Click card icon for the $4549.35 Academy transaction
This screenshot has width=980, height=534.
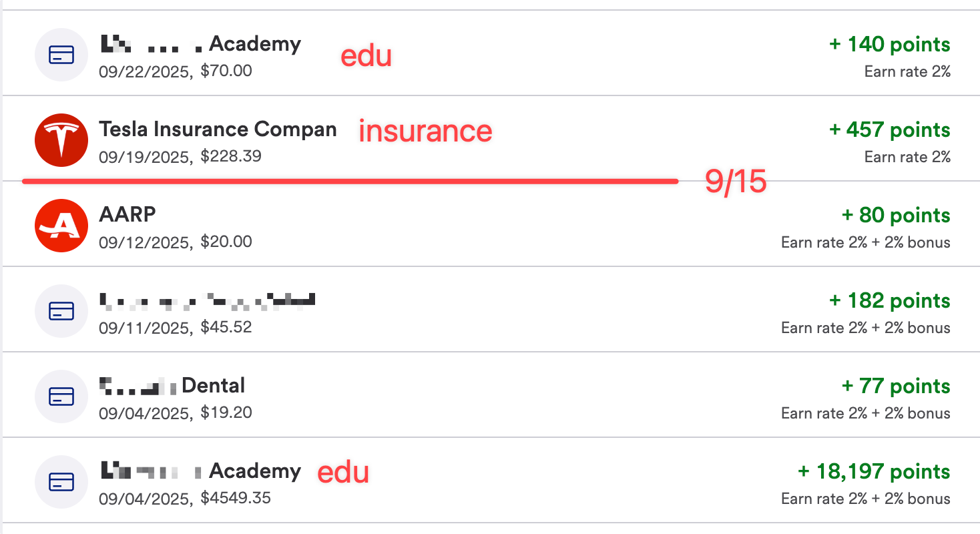tap(61, 482)
